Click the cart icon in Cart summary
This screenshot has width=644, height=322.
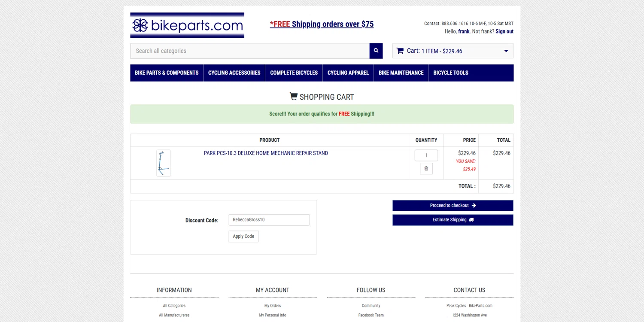(400, 51)
